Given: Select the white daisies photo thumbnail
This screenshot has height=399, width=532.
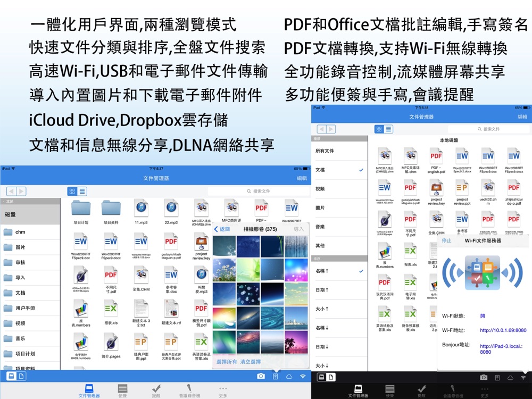Looking at the screenshot, I should pyautogui.click(x=225, y=270).
